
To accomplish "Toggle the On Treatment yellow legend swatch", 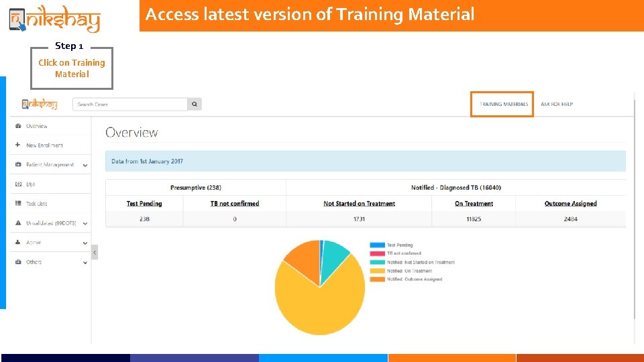I will pyautogui.click(x=377, y=271).
